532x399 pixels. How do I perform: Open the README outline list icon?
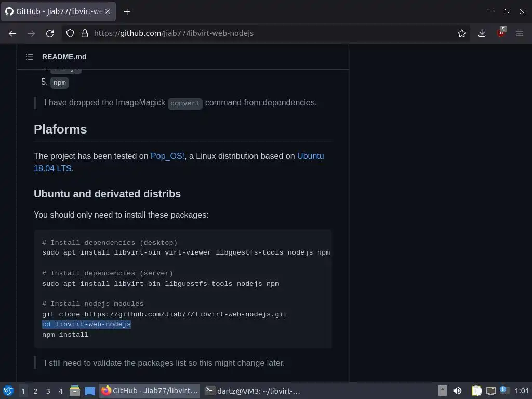(x=30, y=57)
